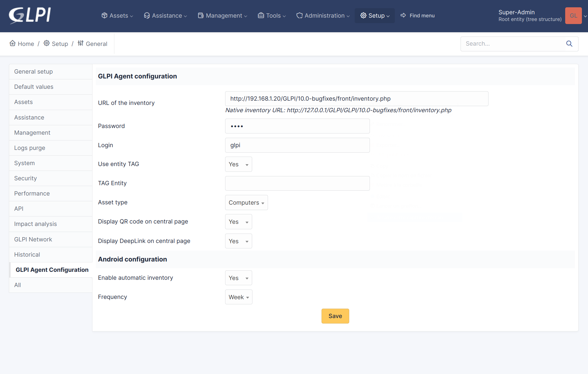Viewport: 588px width, 374px height.
Task: Open the Asset type Computers dropdown
Action: tap(246, 203)
